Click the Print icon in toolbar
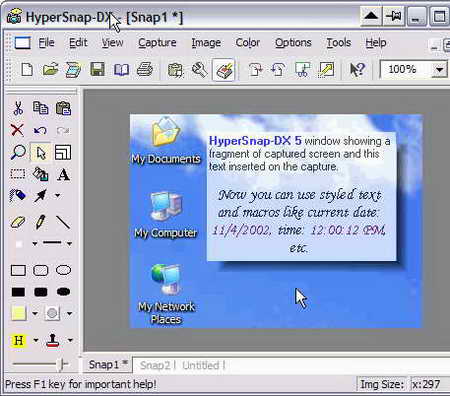 (x=145, y=70)
